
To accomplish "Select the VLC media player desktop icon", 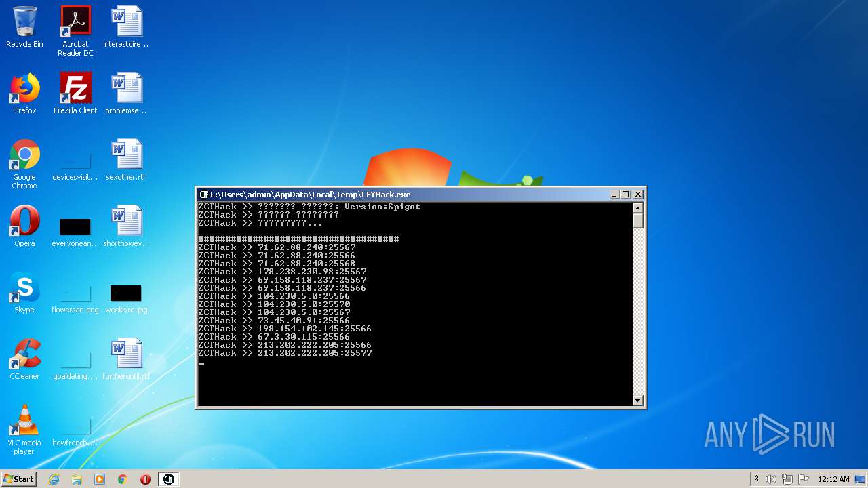I will (x=24, y=430).
